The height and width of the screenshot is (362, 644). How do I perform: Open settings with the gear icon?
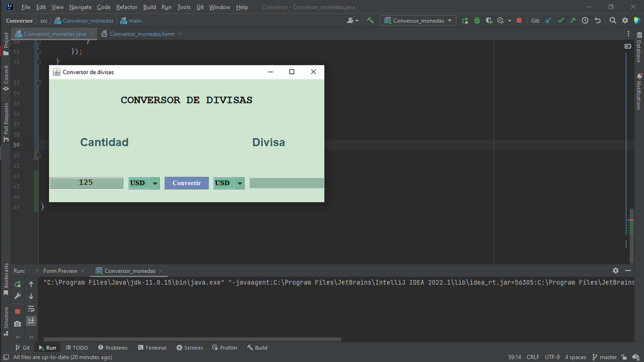(x=624, y=20)
